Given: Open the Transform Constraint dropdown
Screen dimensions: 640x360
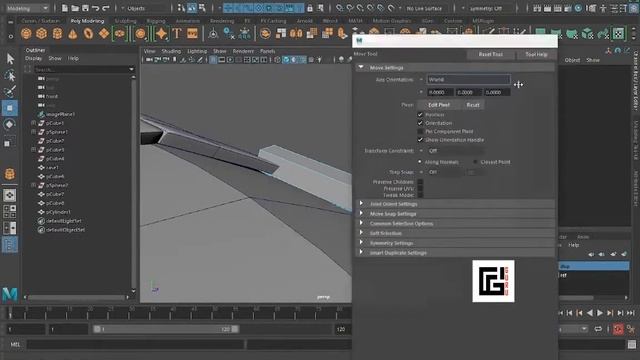Looking at the screenshot, I should 456,151.
